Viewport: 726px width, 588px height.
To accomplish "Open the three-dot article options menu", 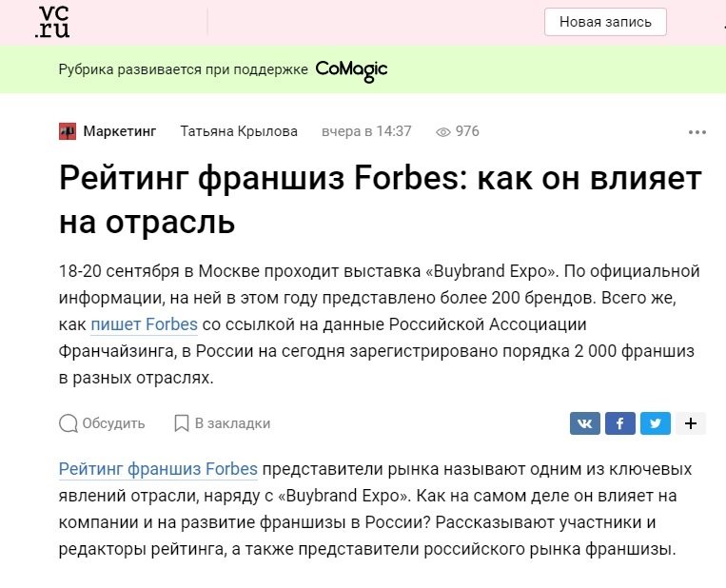I will tap(697, 132).
